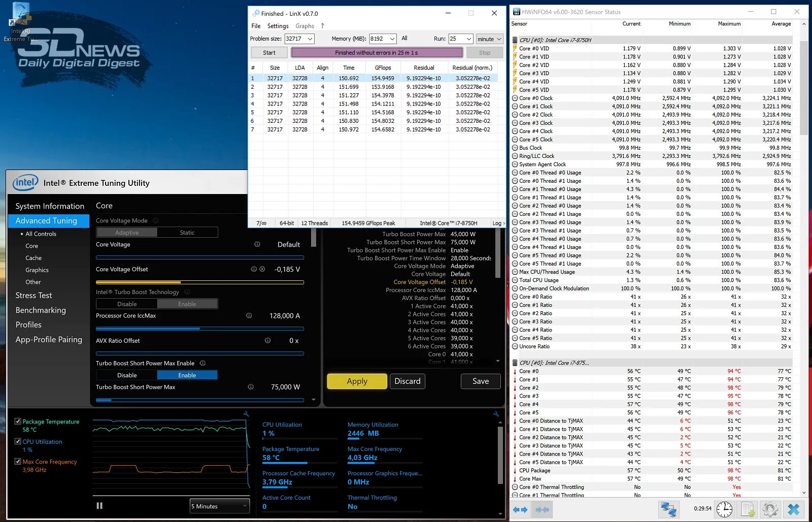Open LinX Memory (MiB) dropdown

[392, 39]
